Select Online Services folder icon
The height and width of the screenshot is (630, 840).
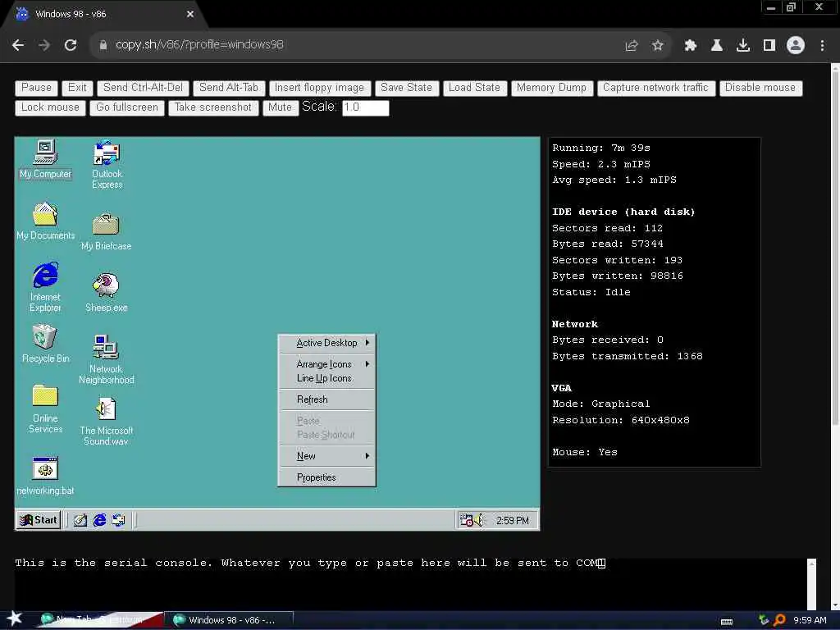pyautogui.click(x=46, y=409)
